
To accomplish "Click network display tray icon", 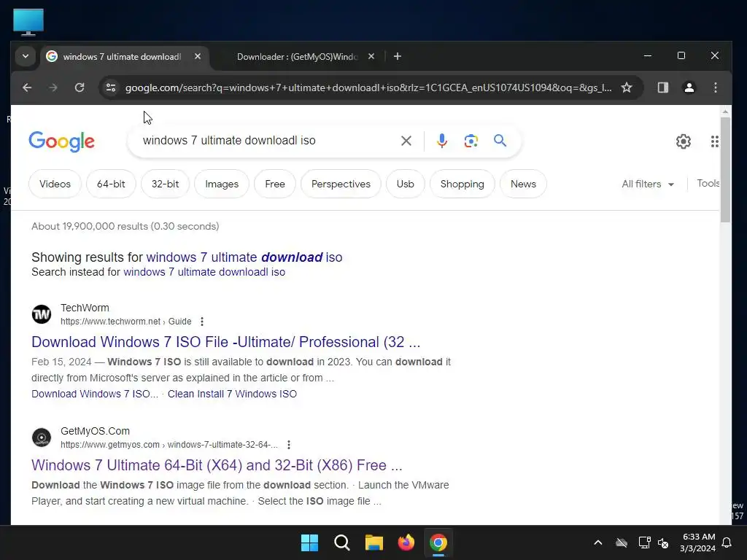I will point(644,542).
